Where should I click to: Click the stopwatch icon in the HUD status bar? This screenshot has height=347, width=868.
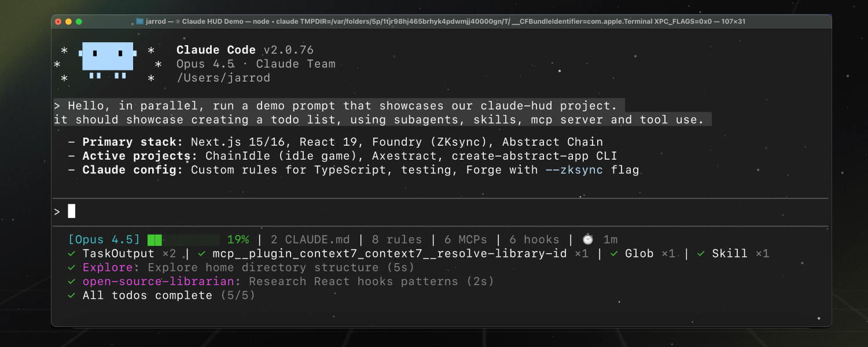[589, 239]
